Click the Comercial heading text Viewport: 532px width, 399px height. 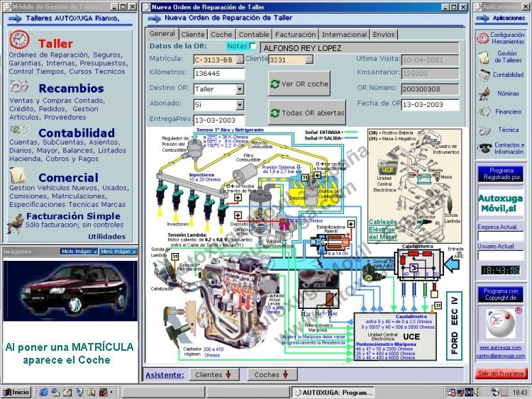(x=69, y=178)
